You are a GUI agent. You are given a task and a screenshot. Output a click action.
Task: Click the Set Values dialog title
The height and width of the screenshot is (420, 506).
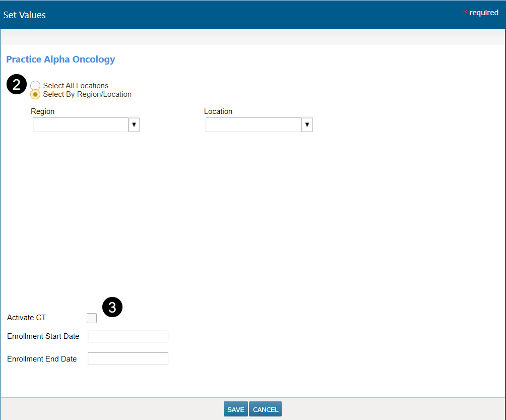pos(25,15)
